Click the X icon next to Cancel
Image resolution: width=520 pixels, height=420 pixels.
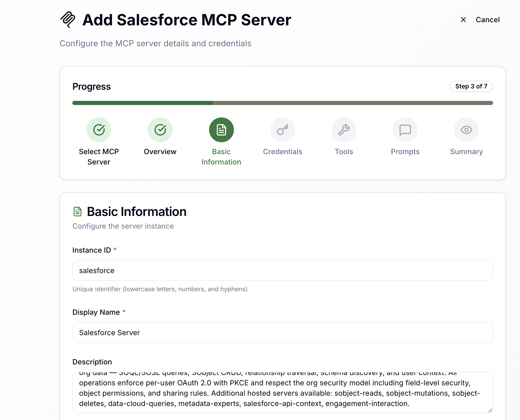click(x=463, y=20)
